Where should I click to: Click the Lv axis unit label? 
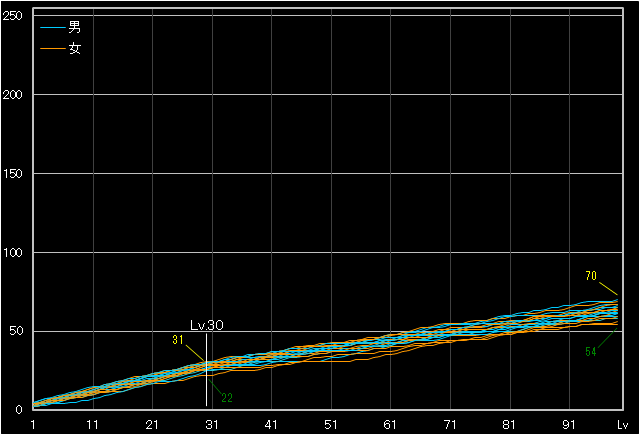point(622,425)
